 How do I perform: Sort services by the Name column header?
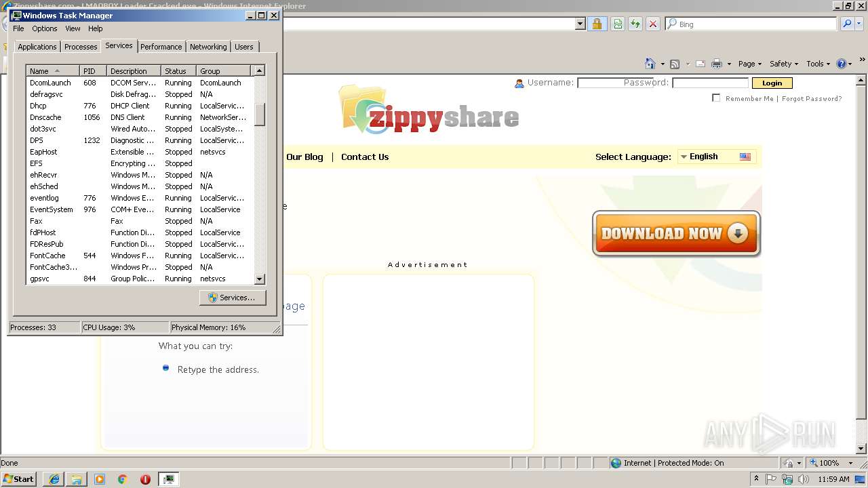53,70
